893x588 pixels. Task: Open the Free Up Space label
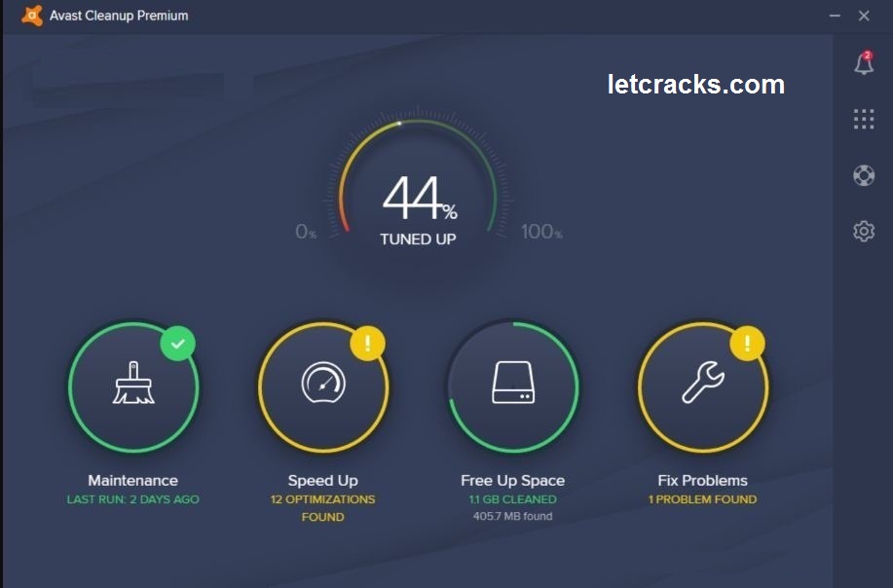(512, 480)
